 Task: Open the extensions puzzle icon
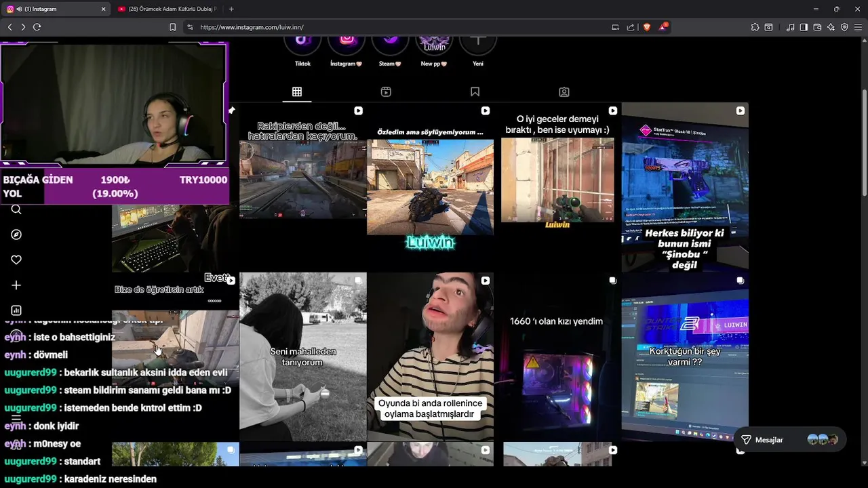click(755, 27)
